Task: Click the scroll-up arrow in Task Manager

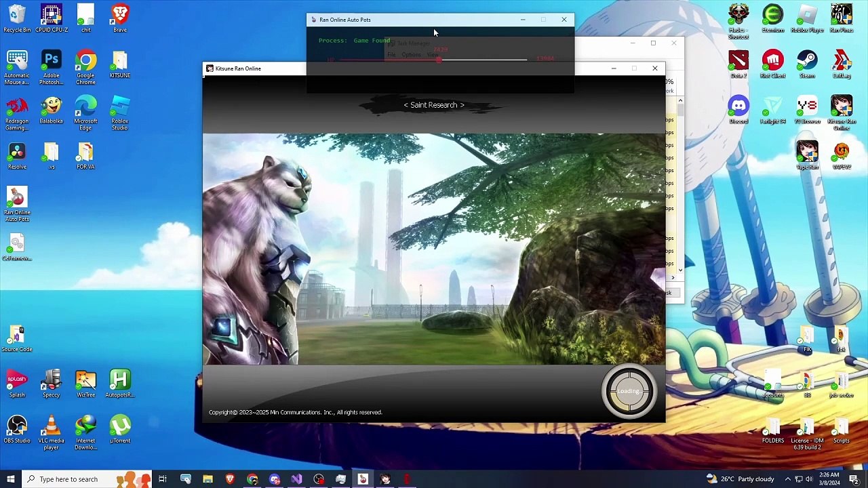Action: point(680,101)
